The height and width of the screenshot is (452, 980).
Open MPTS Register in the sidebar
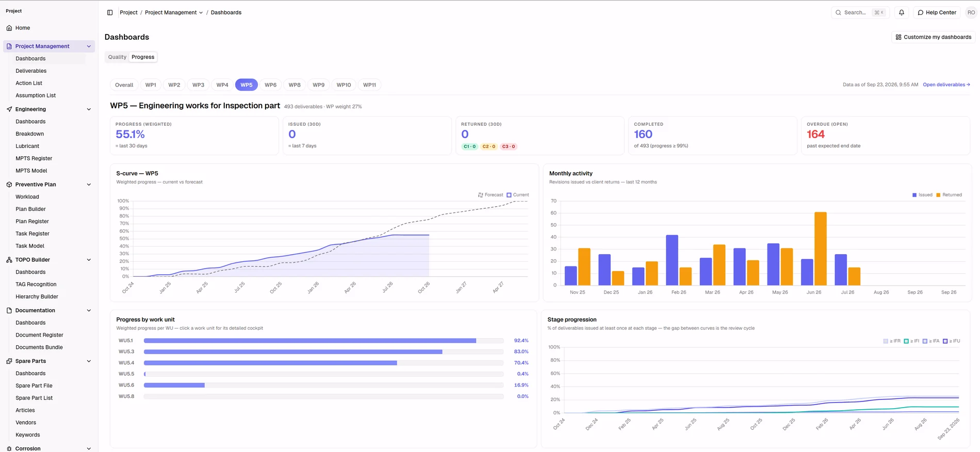34,159
